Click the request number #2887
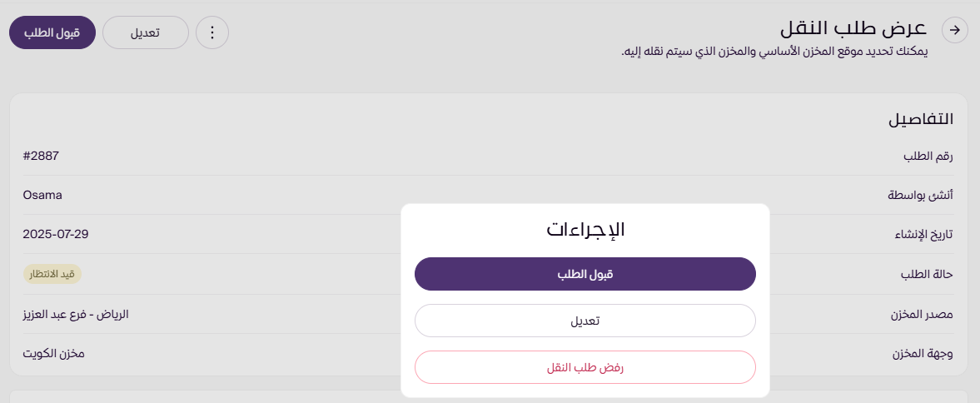Viewport: 980px width, 403px height. pos(41,156)
